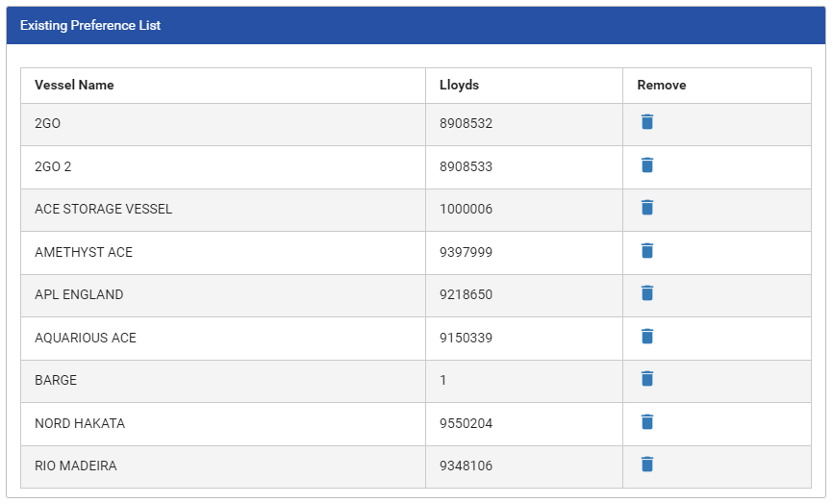Remove BARGE with its trash icon
Viewport: 833px width, 504px height.
[x=647, y=379]
